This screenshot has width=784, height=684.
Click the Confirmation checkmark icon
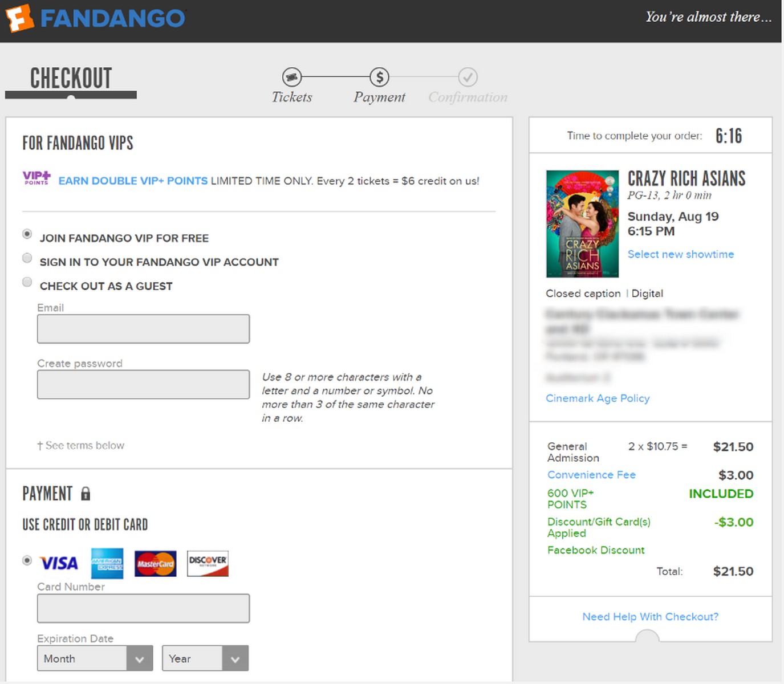(468, 77)
